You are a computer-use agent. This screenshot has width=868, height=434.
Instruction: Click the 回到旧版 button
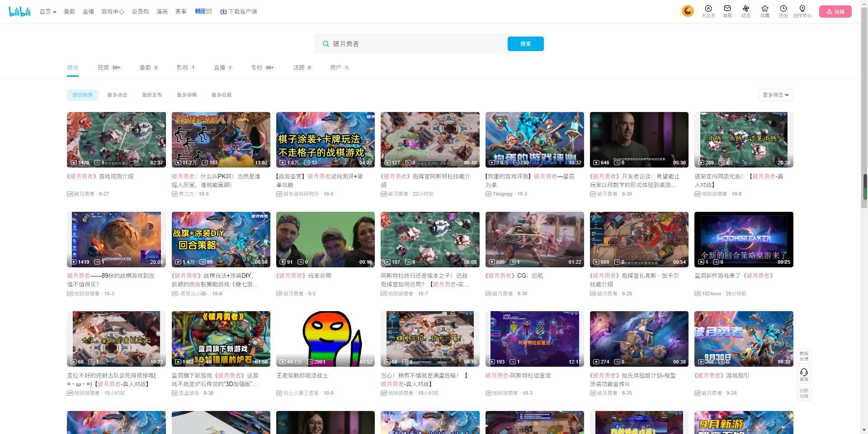pos(804,393)
